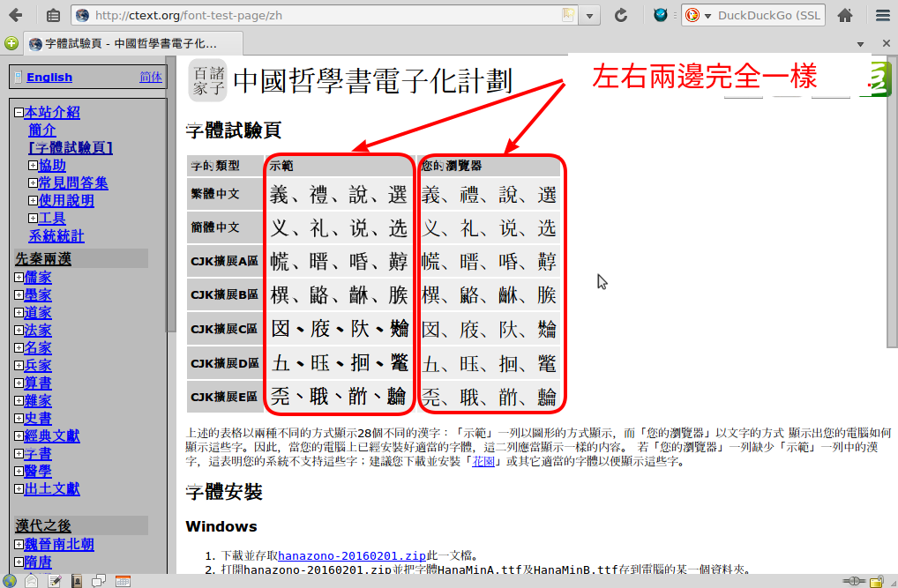
Task: Open the 醫學 link
Action: pyautogui.click(x=38, y=472)
